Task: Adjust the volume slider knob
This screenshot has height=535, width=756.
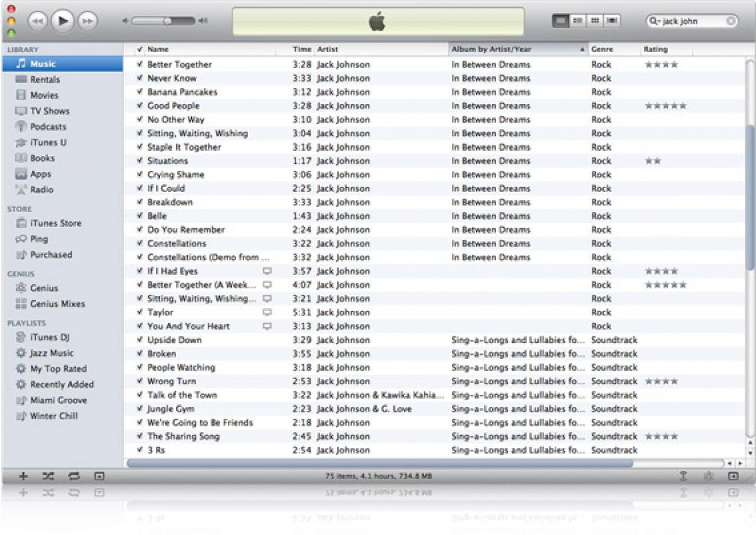Action: [x=167, y=21]
